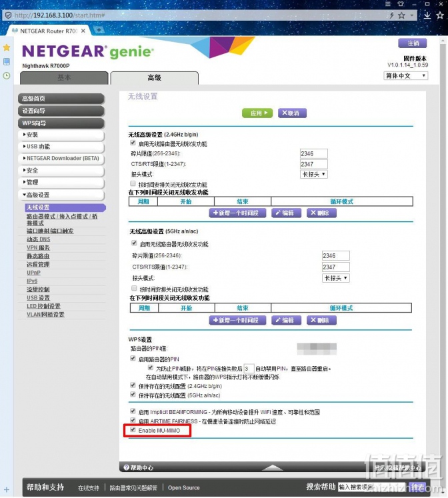Viewport: 448px width, 498px height.
Task: Expand NETGEAR Downloader (BETA) section
Action: pyautogui.click(x=61, y=159)
